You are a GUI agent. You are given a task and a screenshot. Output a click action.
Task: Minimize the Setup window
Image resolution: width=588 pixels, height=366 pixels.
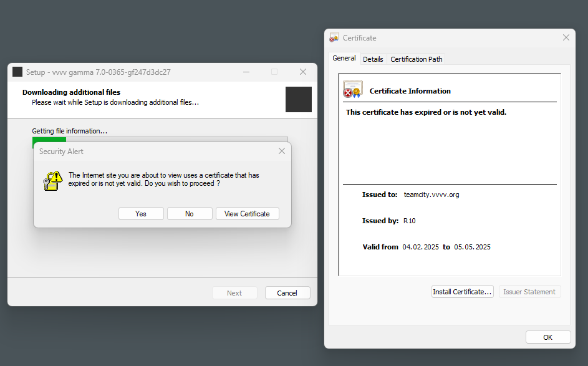pos(246,72)
